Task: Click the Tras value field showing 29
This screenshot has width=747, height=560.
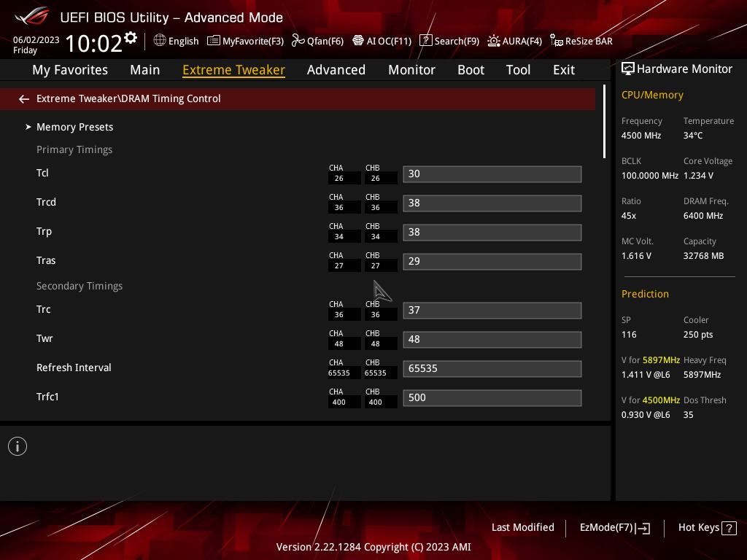Action: (x=492, y=262)
